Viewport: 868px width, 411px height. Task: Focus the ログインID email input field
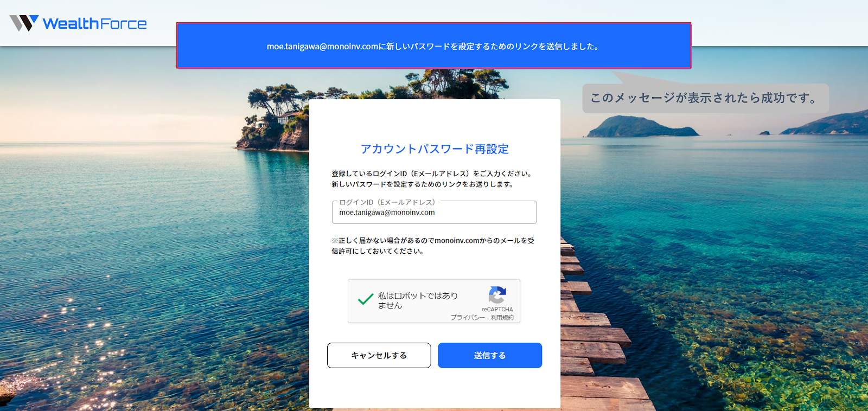pos(434,213)
